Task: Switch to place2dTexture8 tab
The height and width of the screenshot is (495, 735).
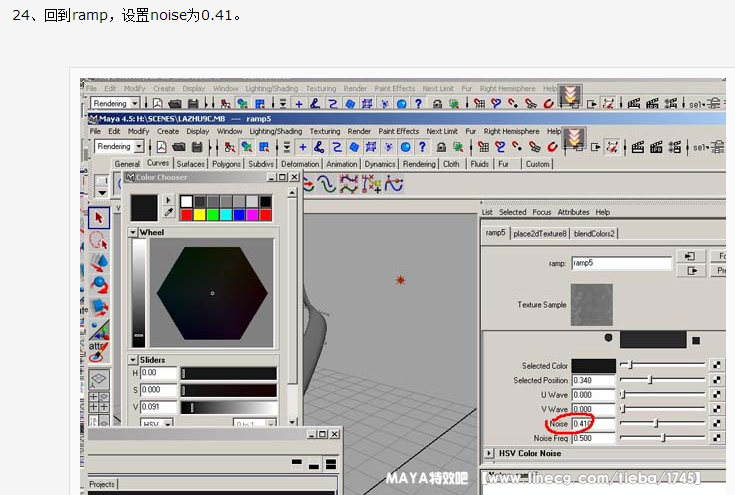Action: (540, 233)
